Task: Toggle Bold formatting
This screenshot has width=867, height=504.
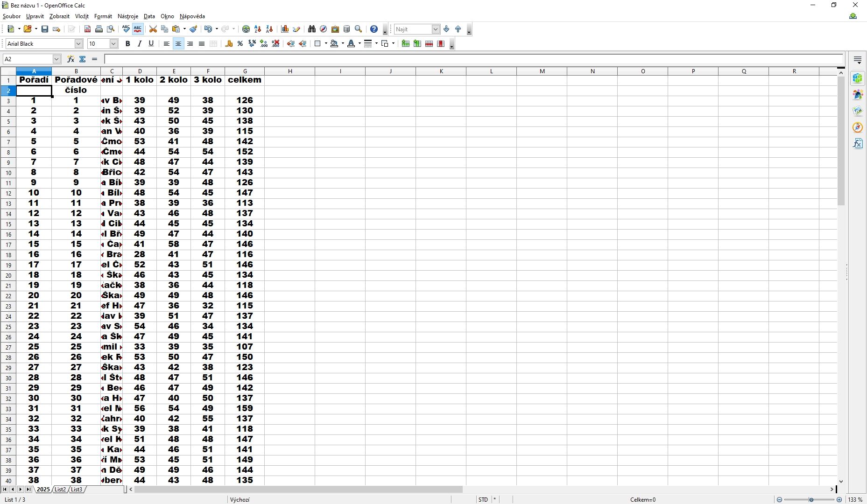Action: [x=127, y=43]
